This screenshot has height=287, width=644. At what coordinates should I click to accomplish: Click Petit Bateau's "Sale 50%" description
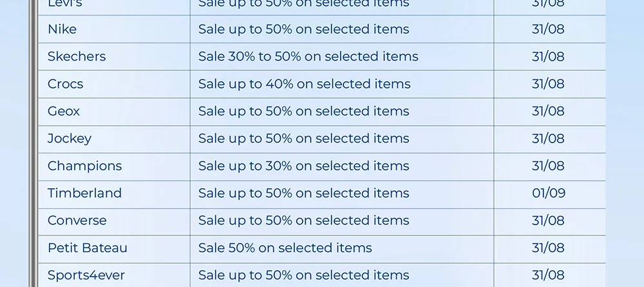[x=285, y=248]
